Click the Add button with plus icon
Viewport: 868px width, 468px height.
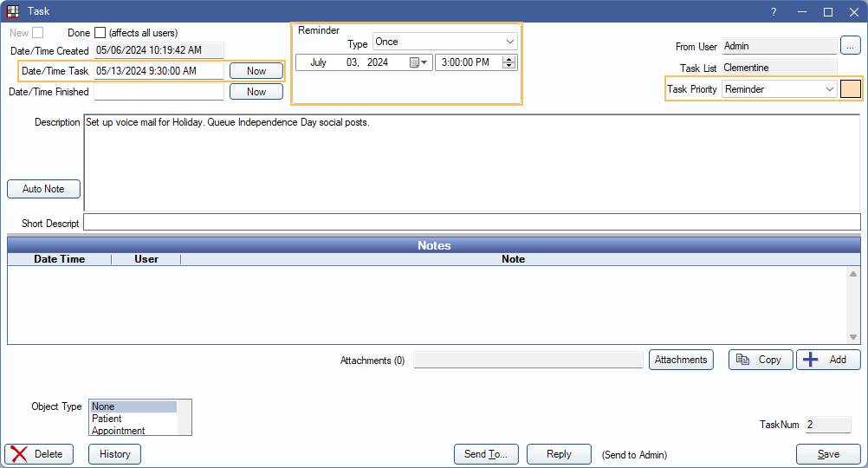coord(827,360)
